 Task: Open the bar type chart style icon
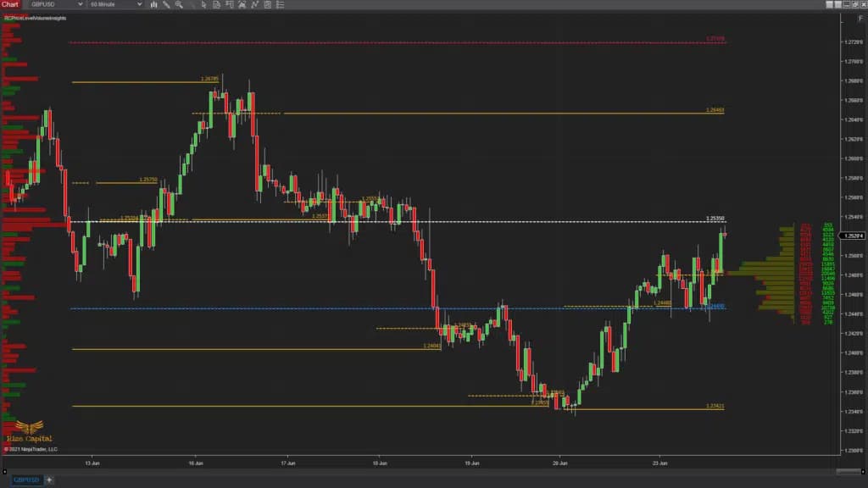click(x=153, y=4)
